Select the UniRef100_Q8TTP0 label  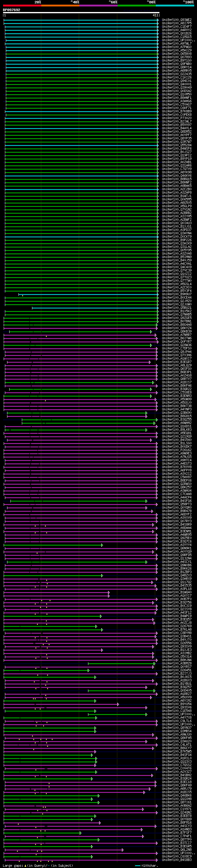177,839
